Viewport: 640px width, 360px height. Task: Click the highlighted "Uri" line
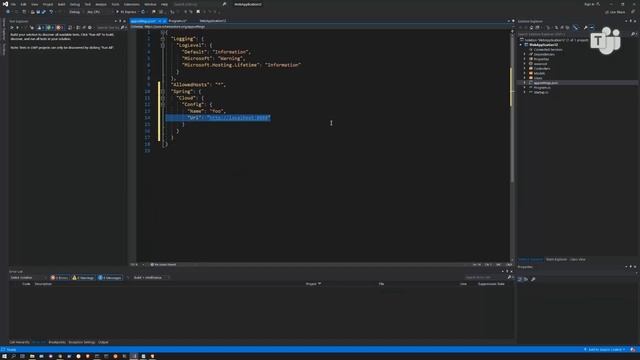(x=218, y=118)
